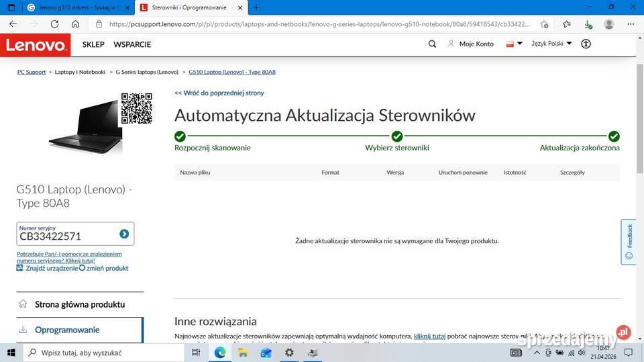Viewport: 644px width, 362px height.
Task: Go back with the browser back arrow
Action: coord(13,24)
